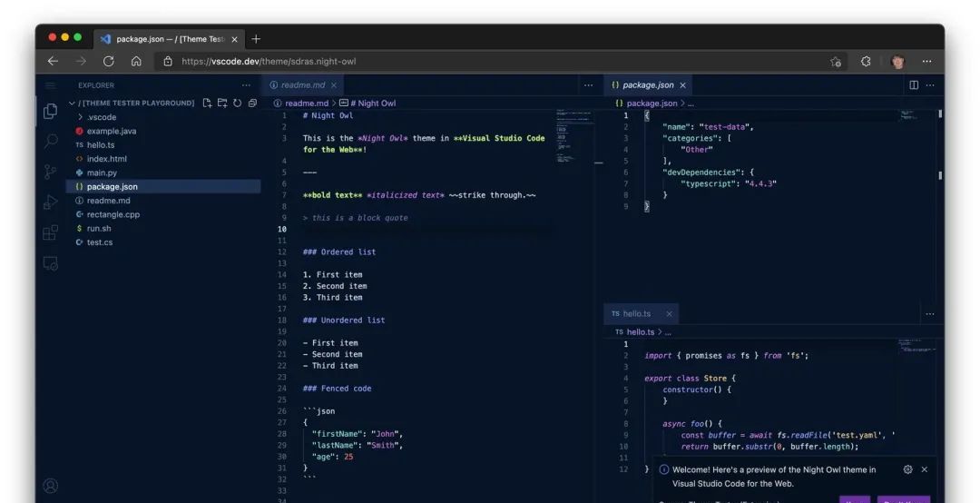This screenshot has width=980, height=503.
Task: Open a new browser tab
Action: click(256, 39)
